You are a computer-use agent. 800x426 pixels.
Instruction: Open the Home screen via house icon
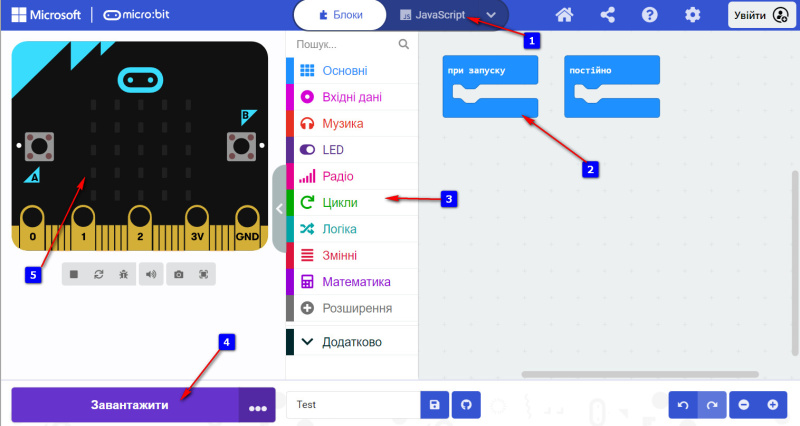[x=564, y=15]
